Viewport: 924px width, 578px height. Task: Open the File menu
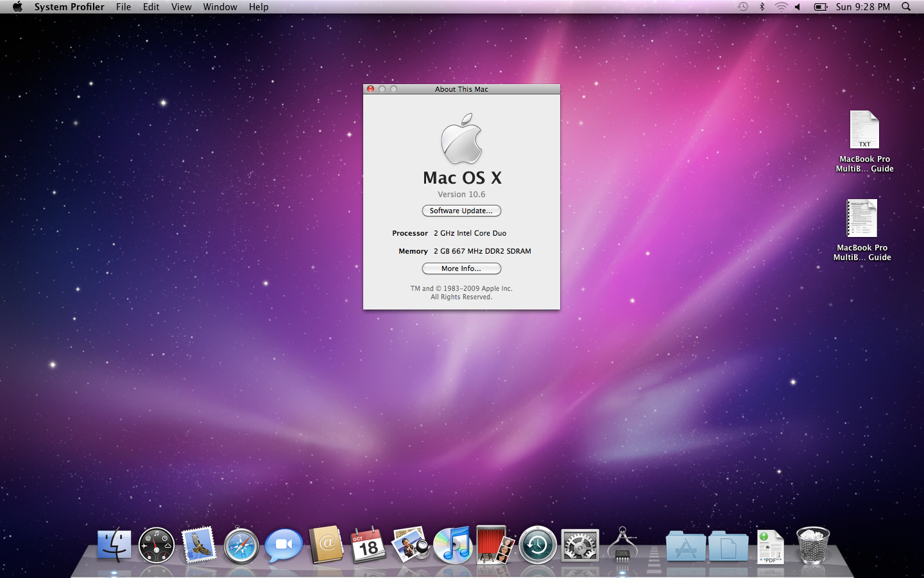click(124, 7)
